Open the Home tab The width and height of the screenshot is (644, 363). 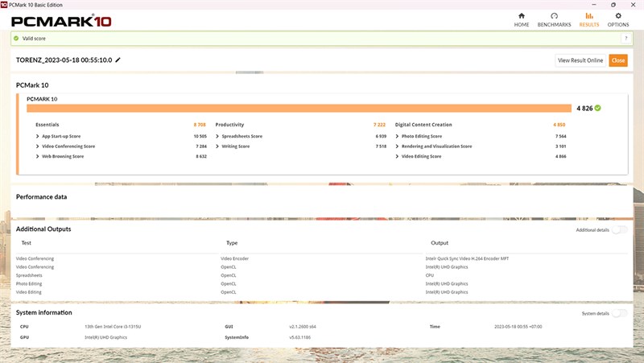pyautogui.click(x=521, y=19)
